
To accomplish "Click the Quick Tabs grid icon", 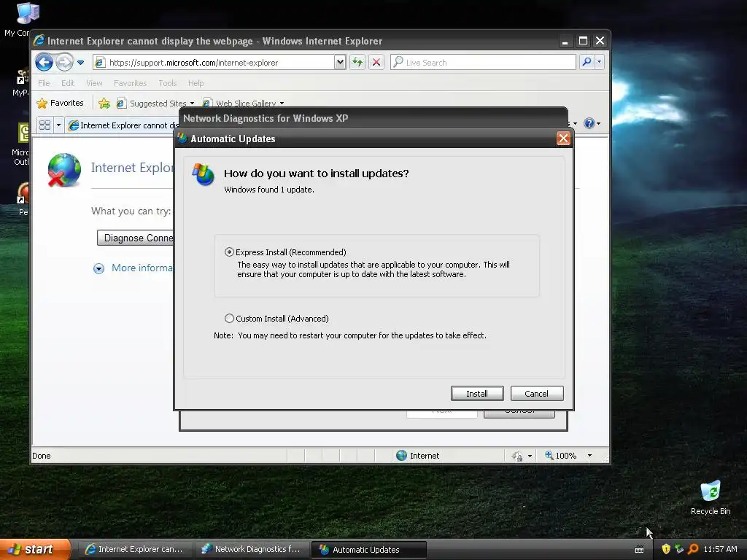I will point(44,125).
